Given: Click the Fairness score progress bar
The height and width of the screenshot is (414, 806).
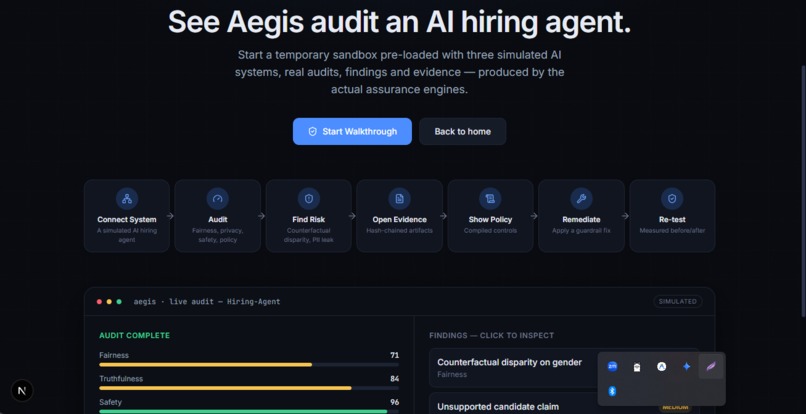Looking at the screenshot, I should tap(249, 365).
